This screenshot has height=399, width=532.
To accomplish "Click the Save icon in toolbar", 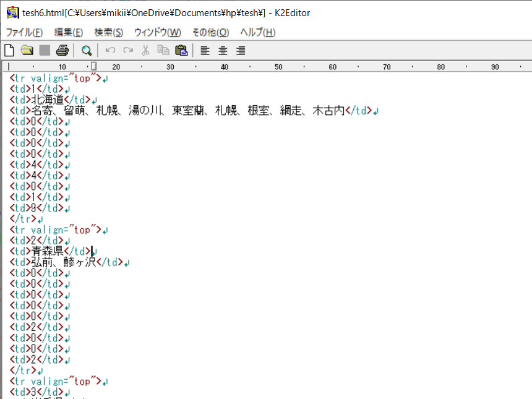I will tap(45, 50).
